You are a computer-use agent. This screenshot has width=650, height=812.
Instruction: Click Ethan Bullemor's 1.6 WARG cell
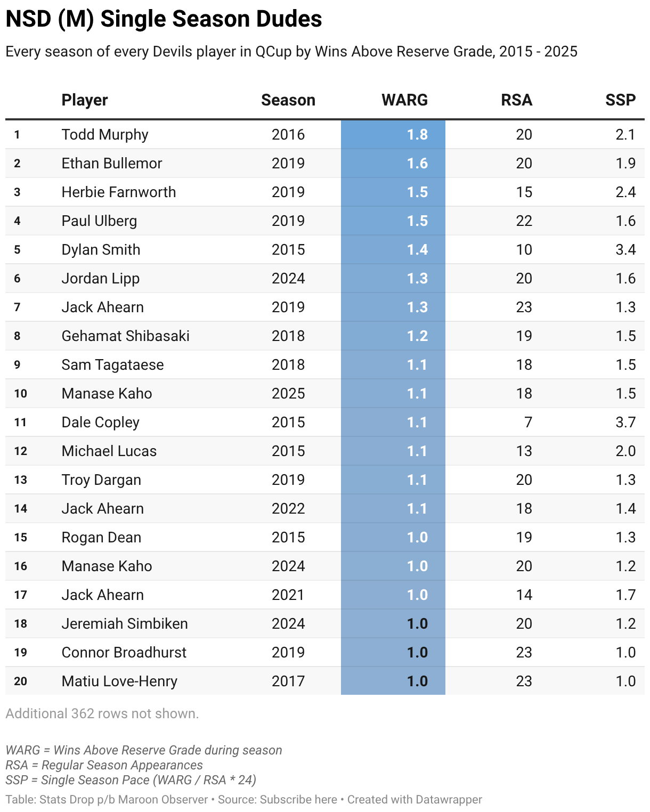[393, 163]
